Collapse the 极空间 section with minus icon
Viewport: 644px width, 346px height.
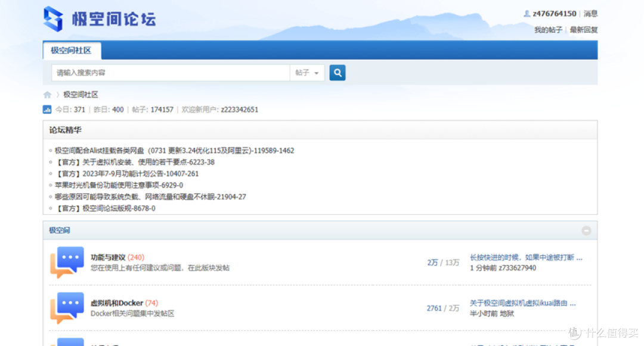586,231
